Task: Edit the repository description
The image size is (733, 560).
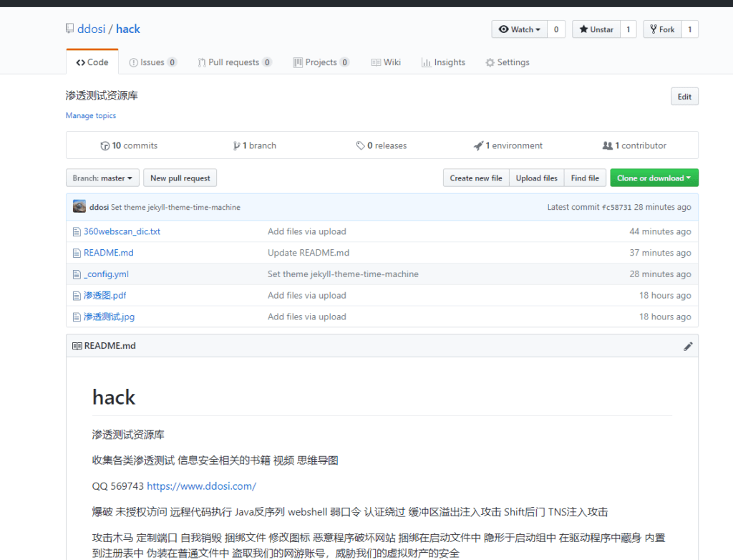Action: (684, 97)
